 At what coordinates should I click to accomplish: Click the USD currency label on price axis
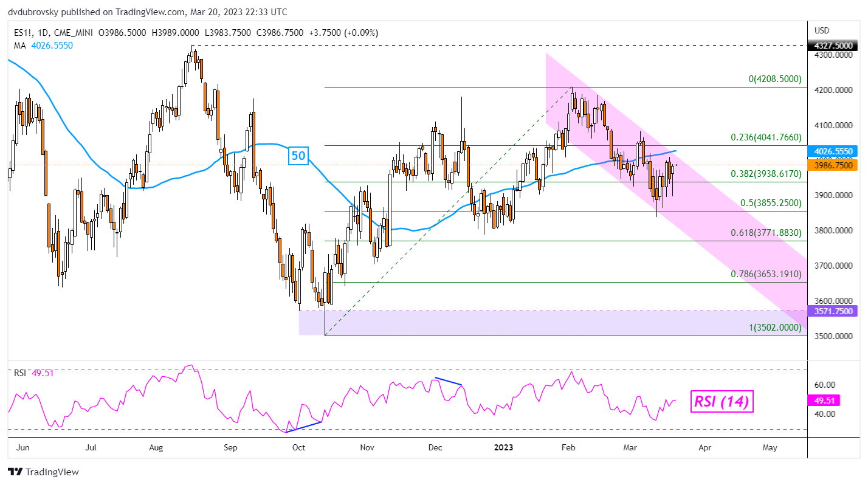tap(822, 30)
